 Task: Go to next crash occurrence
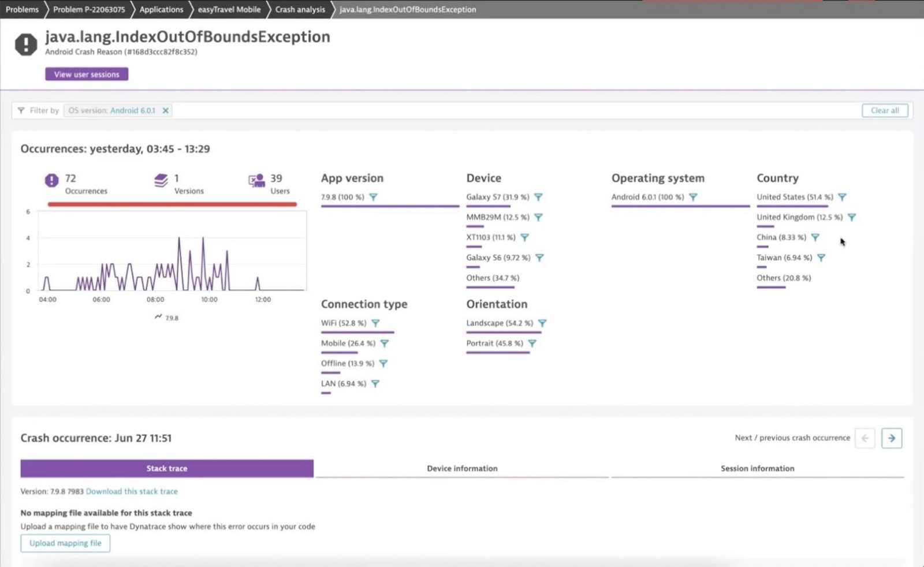892,438
